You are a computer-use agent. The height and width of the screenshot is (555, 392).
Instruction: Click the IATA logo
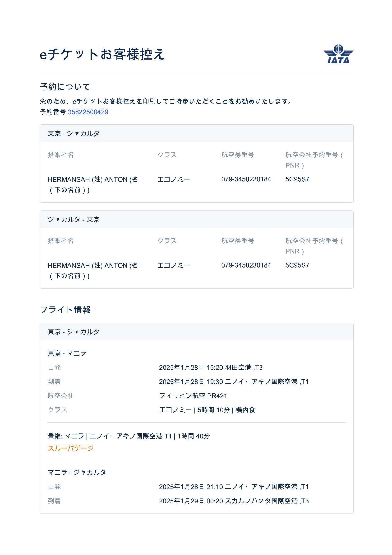pyautogui.click(x=338, y=54)
